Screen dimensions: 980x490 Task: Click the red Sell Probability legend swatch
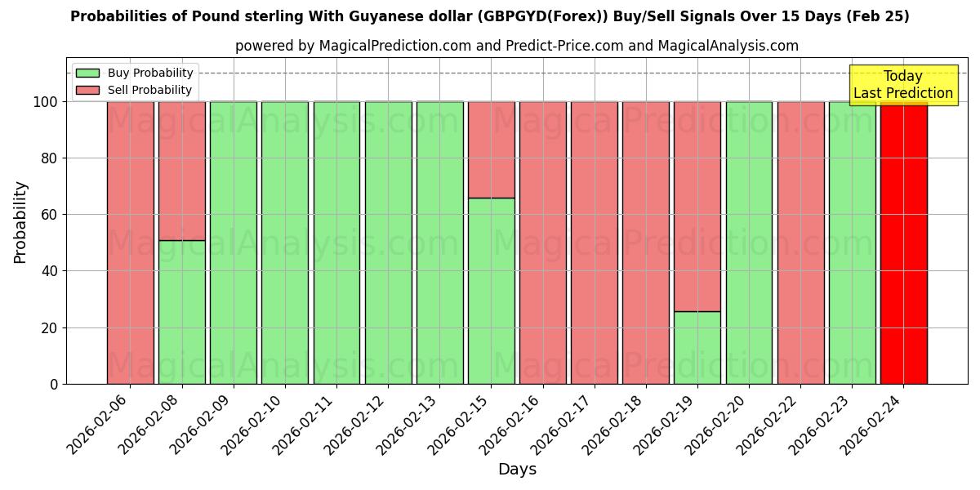87,88
